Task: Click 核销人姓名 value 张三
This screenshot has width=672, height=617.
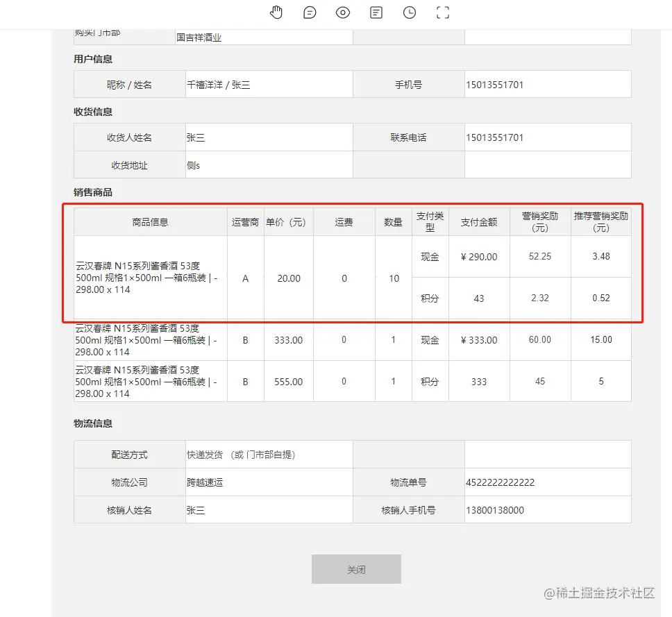Action: coord(196,510)
